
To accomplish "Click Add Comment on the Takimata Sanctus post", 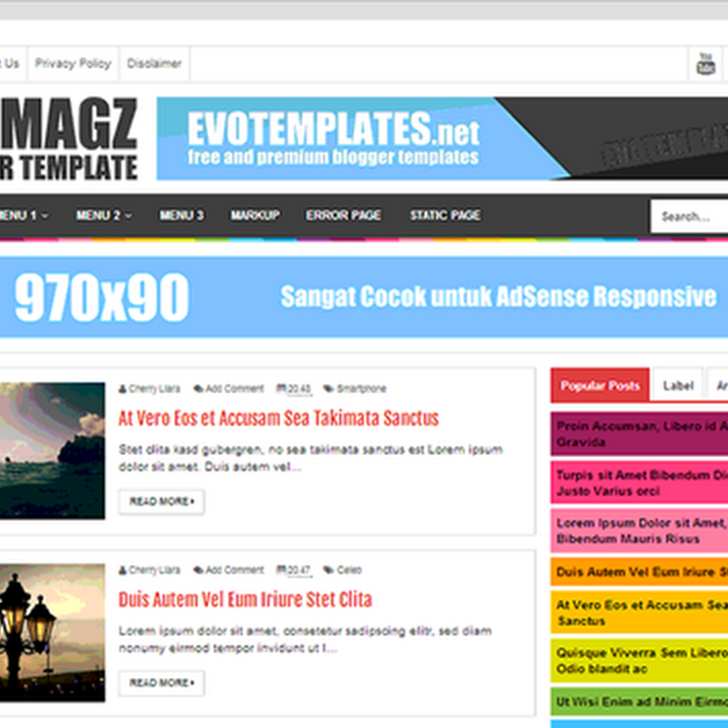I will (x=235, y=389).
